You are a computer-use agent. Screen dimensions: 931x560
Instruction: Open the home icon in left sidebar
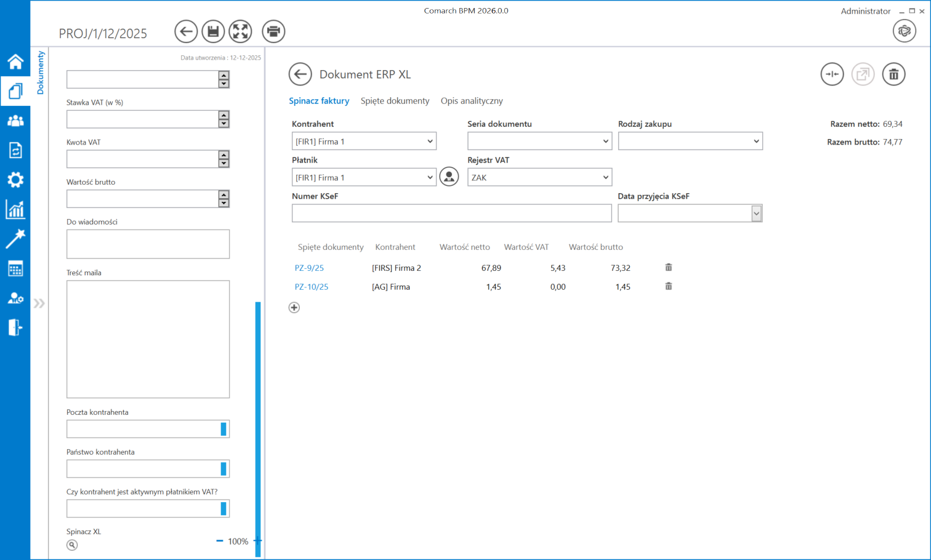[x=15, y=62]
